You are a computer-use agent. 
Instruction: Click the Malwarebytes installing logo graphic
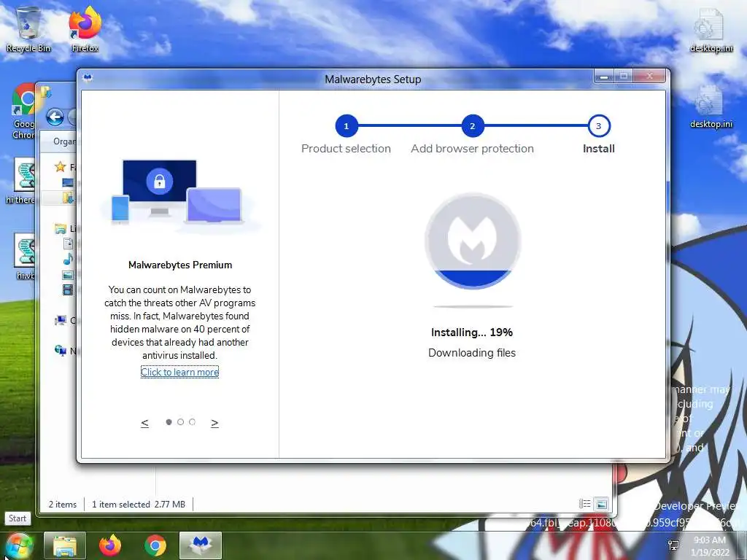(473, 241)
